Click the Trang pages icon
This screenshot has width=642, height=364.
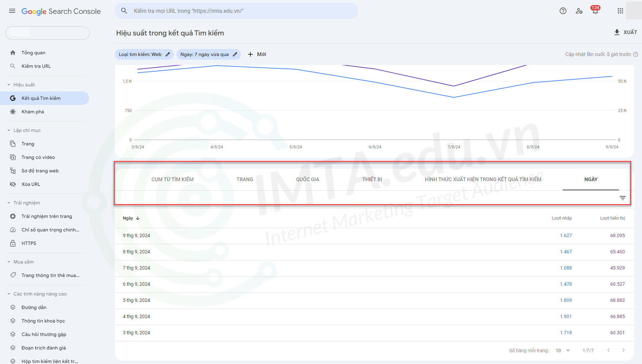(x=13, y=144)
